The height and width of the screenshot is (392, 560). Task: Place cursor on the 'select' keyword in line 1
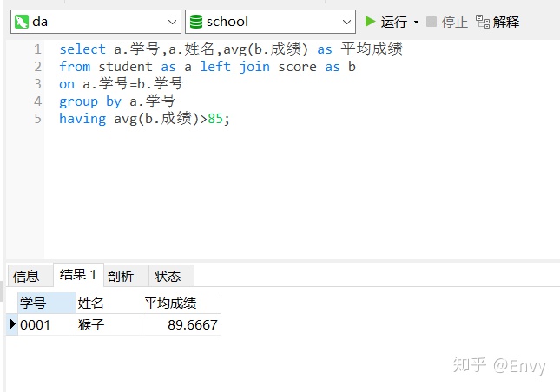[x=82, y=49]
